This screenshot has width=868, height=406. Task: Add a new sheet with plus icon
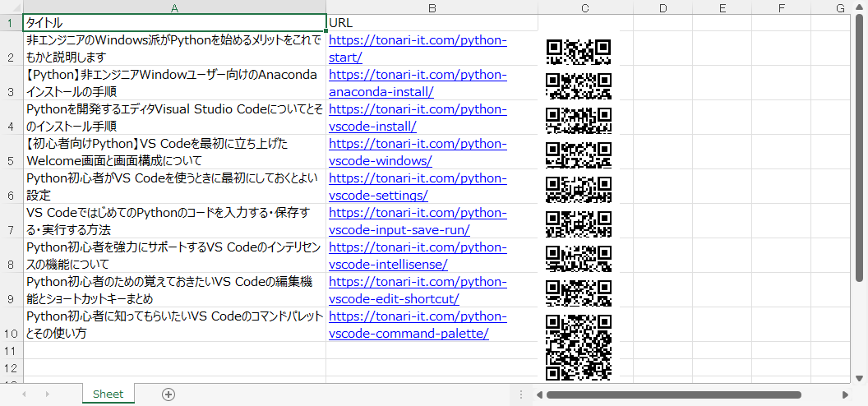[169, 394]
